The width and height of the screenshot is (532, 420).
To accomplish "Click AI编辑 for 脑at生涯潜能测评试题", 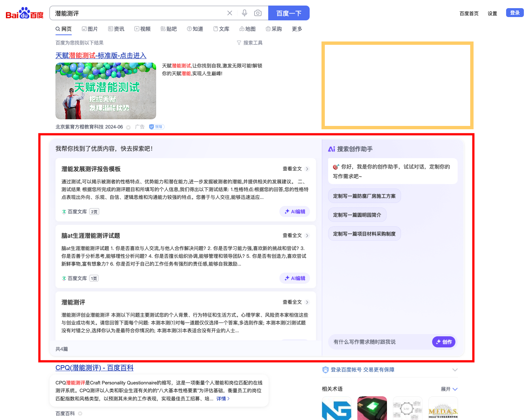I will [295, 278].
